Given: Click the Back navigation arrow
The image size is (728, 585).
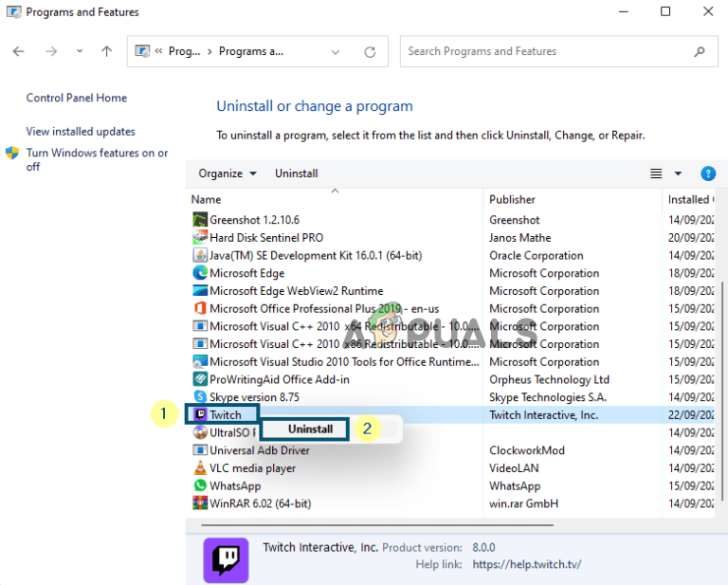Looking at the screenshot, I should pos(19,51).
